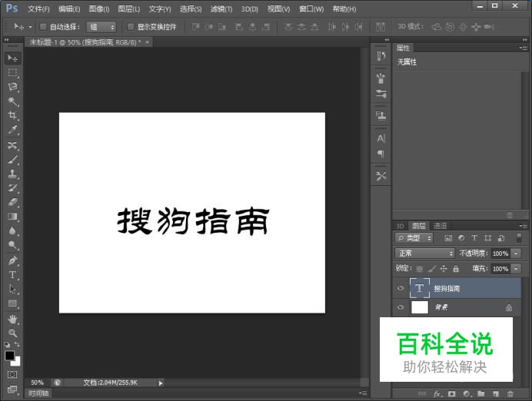Add a layer mask

click(451, 394)
